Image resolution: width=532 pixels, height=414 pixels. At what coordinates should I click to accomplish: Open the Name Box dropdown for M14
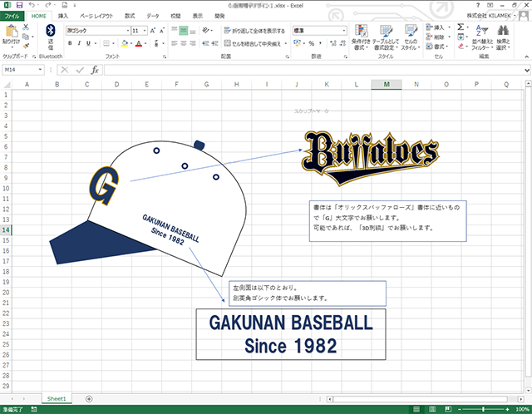pyautogui.click(x=40, y=70)
